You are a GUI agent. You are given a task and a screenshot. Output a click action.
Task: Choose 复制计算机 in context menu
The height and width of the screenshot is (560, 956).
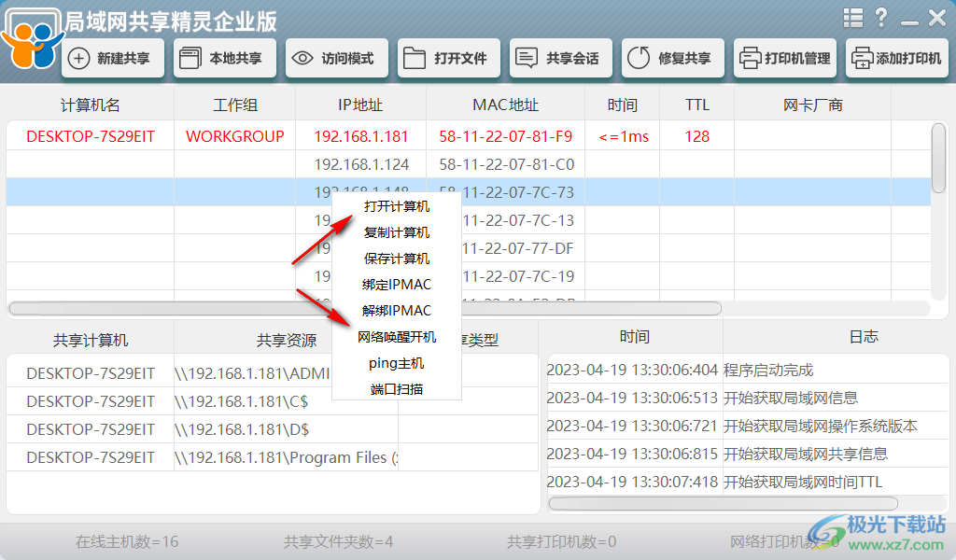tap(396, 232)
